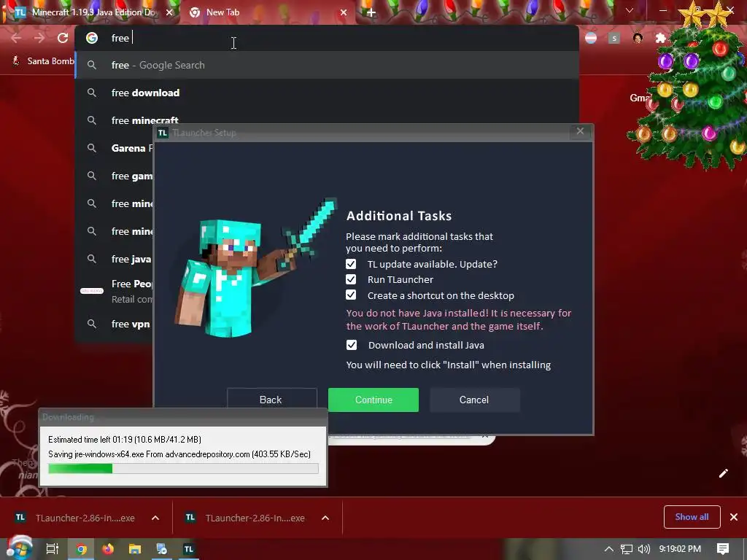Click the Google icon in address bar
This screenshot has height=560, width=747.
(92, 38)
